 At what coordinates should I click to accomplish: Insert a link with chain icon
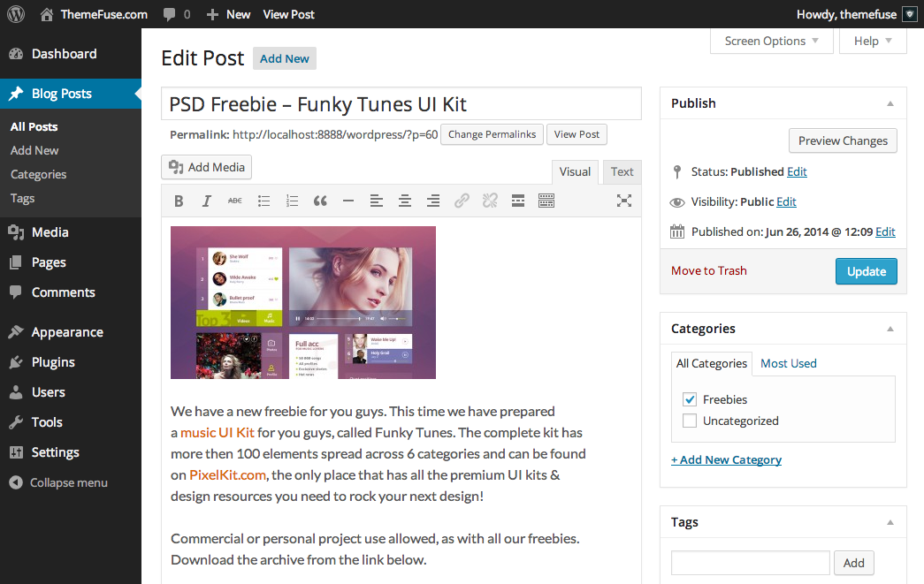coord(462,201)
